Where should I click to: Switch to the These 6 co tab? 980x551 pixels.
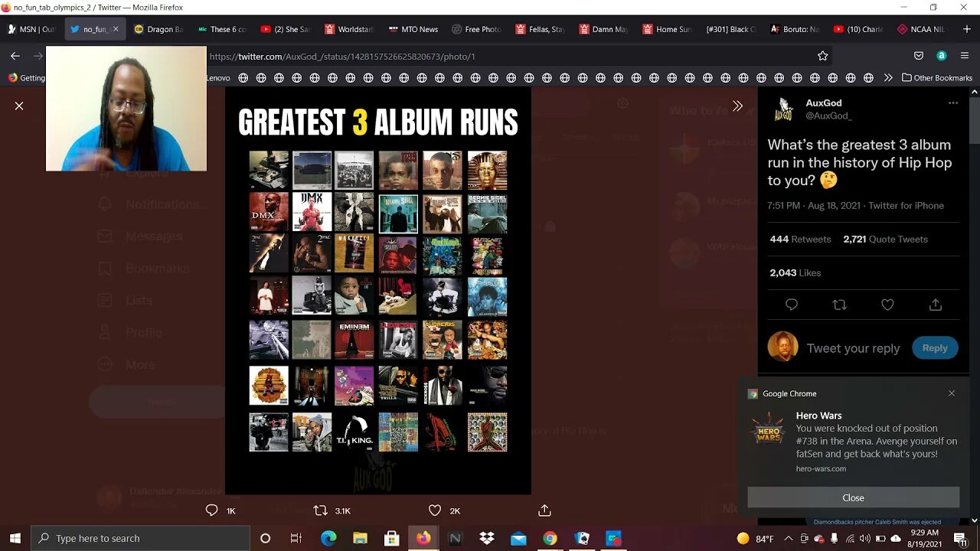pos(222,29)
